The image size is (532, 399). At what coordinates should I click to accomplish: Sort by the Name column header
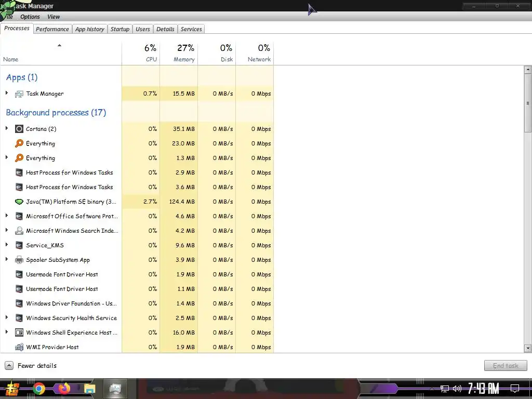click(x=61, y=54)
